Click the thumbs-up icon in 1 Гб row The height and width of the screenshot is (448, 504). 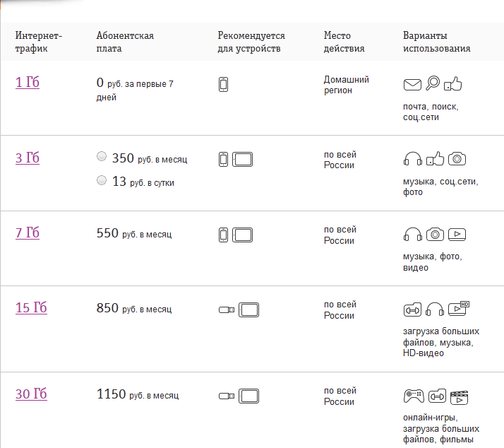click(x=453, y=83)
